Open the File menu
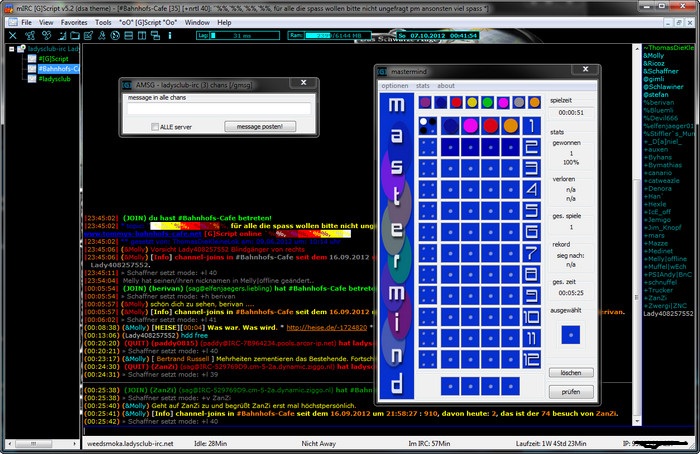The width and height of the screenshot is (700, 454). click(26, 22)
